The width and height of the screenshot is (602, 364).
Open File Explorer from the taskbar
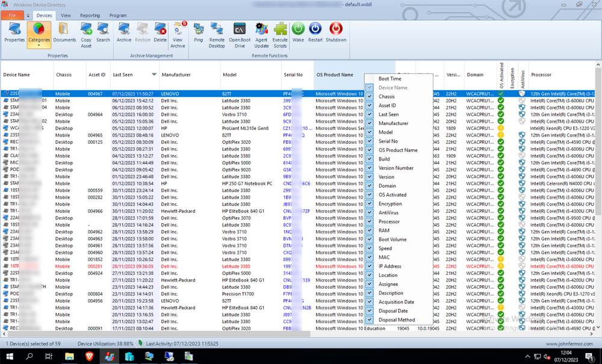coord(69,356)
